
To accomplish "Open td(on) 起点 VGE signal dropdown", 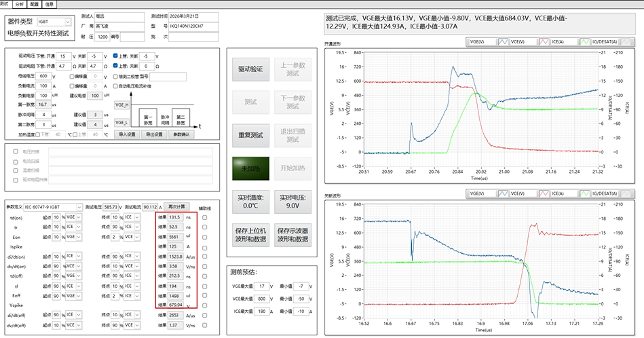I will [74, 217].
